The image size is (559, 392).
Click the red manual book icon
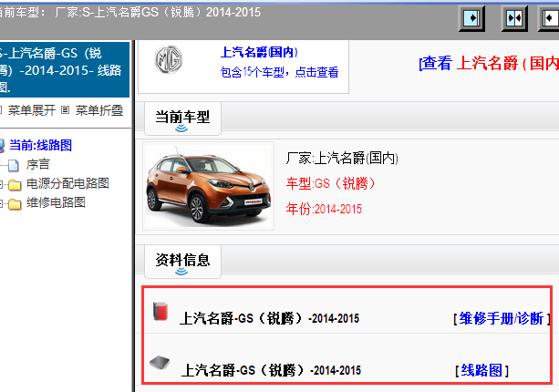tap(160, 311)
